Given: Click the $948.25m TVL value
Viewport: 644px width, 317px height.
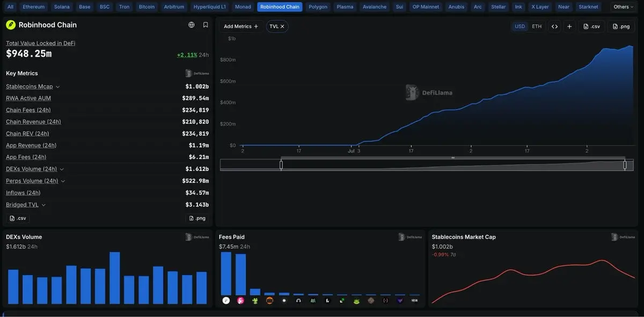Looking at the screenshot, I should 29,54.
